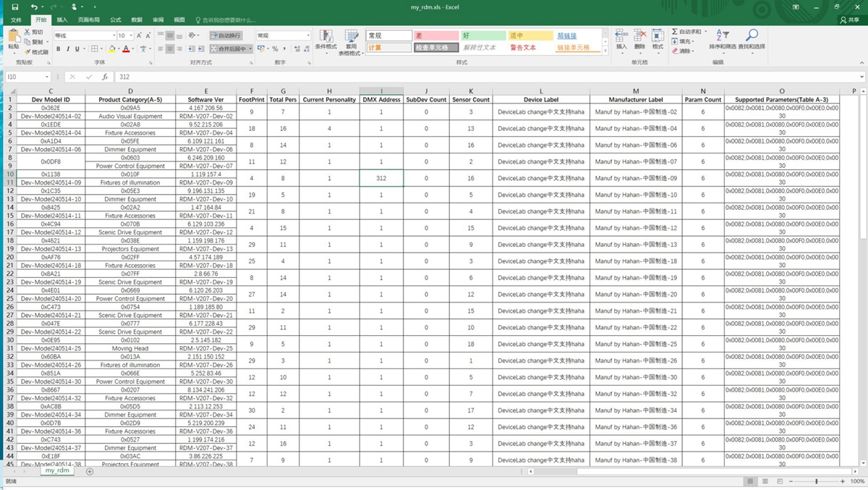Image resolution: width=868 pixels, height=490 pixels.
Task: Toggle Italic formatting
Action: [68, 49]
